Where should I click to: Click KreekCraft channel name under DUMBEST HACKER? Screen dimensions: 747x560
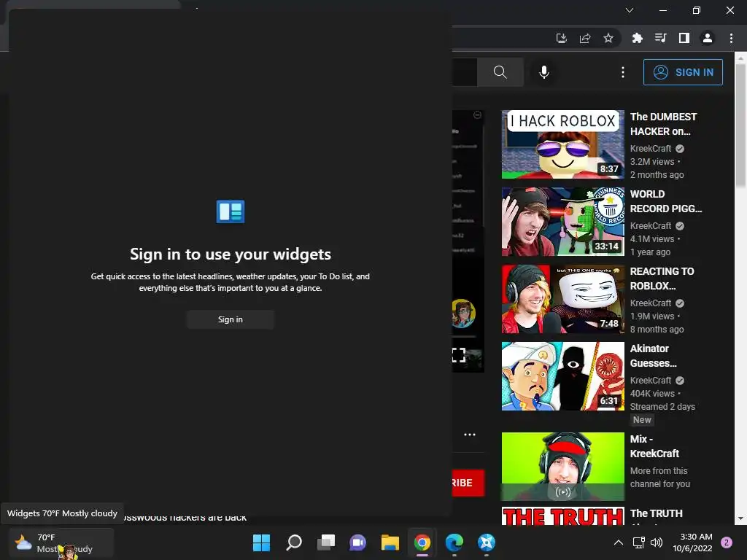[651, 149]
